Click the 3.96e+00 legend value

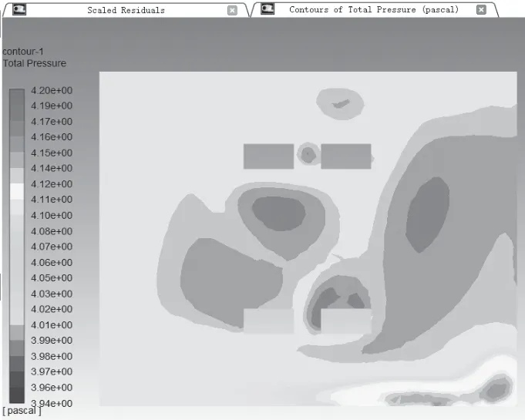pyautogui.click(x=52, y=388)
